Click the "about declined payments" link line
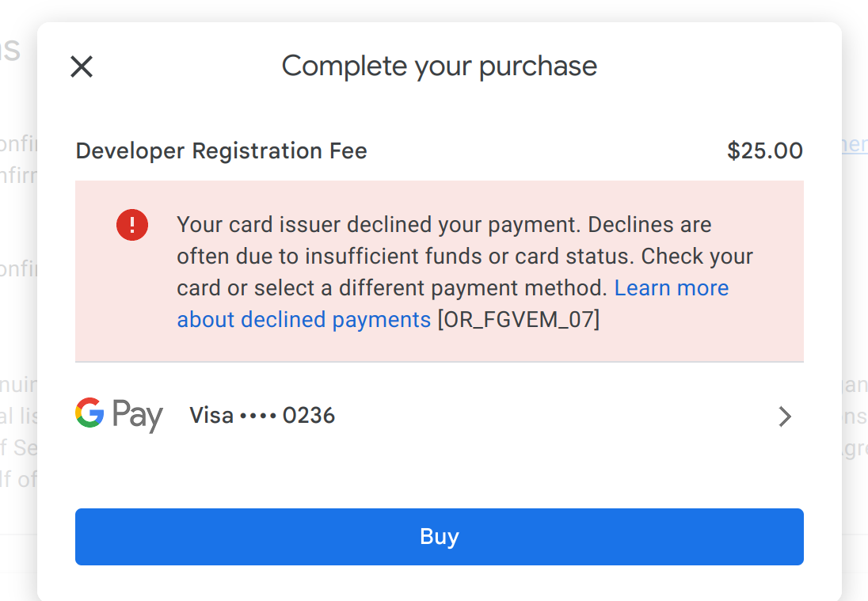This screenshot has width=868, height=601. 303,319
